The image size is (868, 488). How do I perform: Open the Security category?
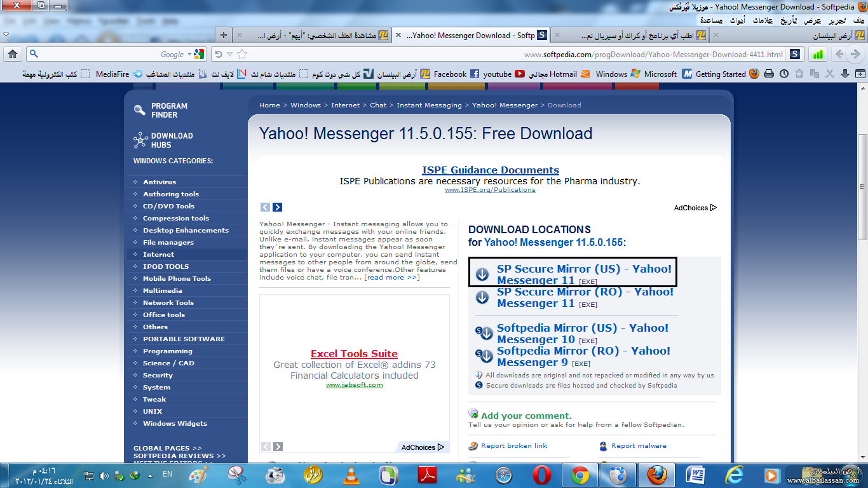click(158, 375)
